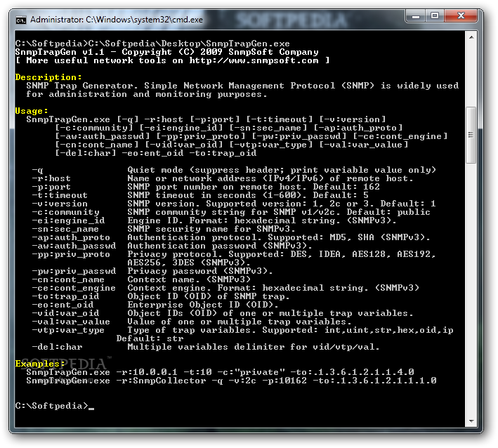Click the example command with 10.0.0.1
The width and height of the screenshot is (498, 448).
click(220, 372)
